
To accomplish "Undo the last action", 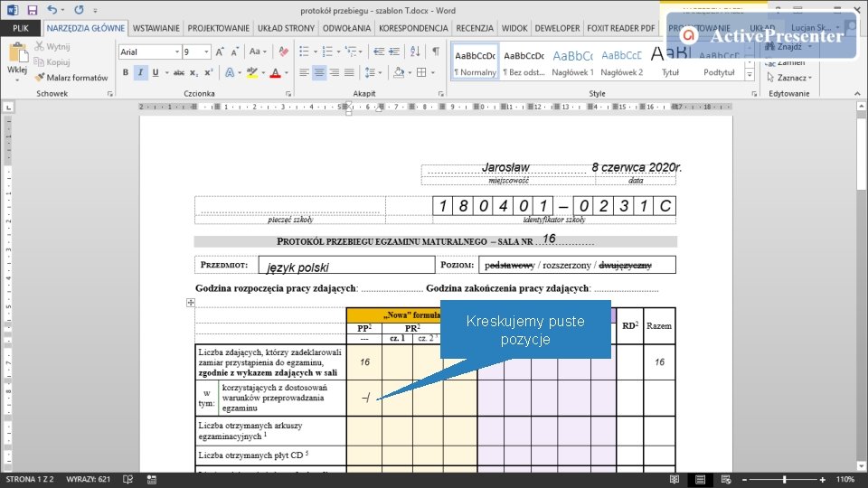I will pos(52,10).
